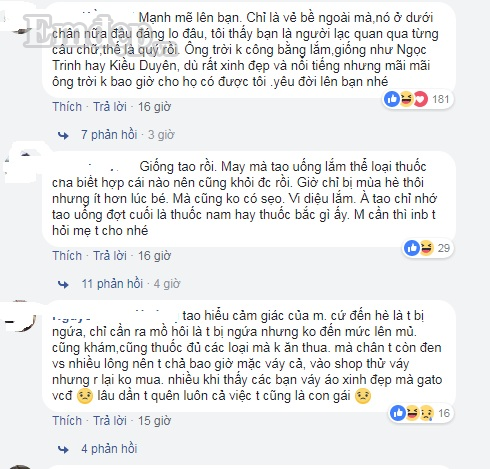Reply to the comment starting 'Mạnh mẽ lên bạn'

[110, 107]
